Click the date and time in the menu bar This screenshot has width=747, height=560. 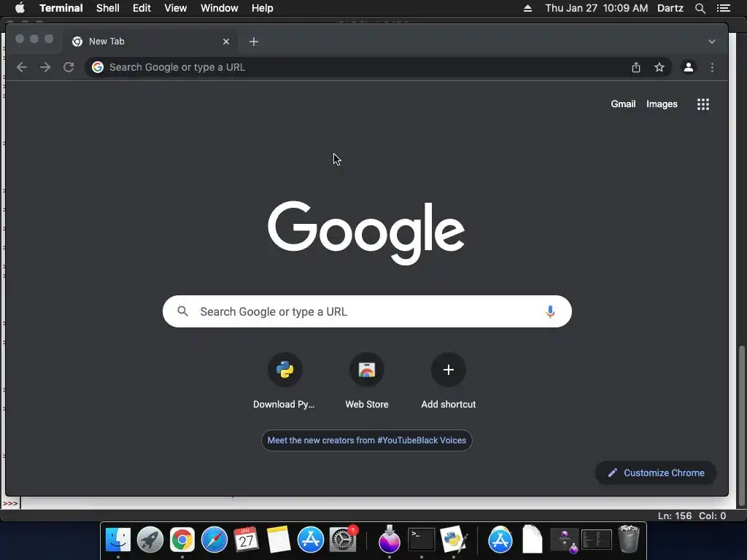(597, 8)
